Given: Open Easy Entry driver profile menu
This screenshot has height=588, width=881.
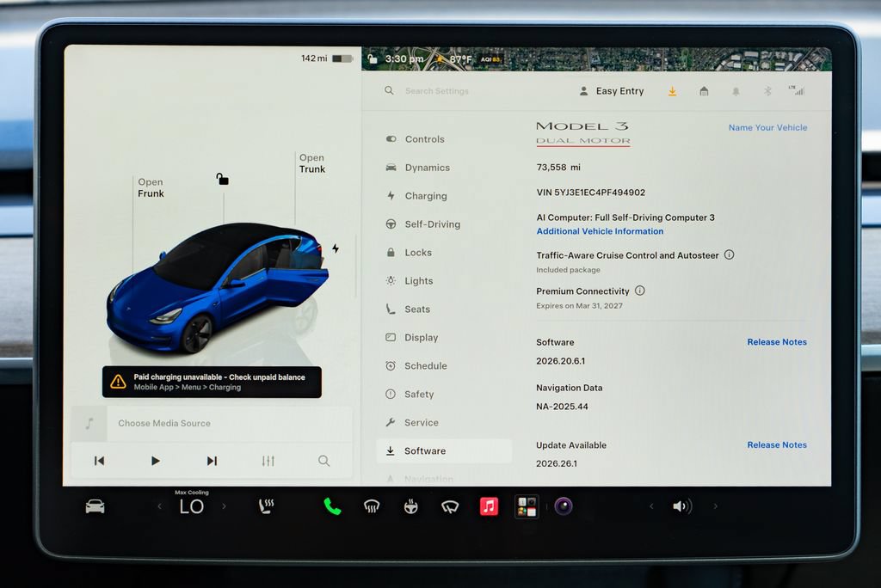Looking at the screenshot, I should click(612, 91).
